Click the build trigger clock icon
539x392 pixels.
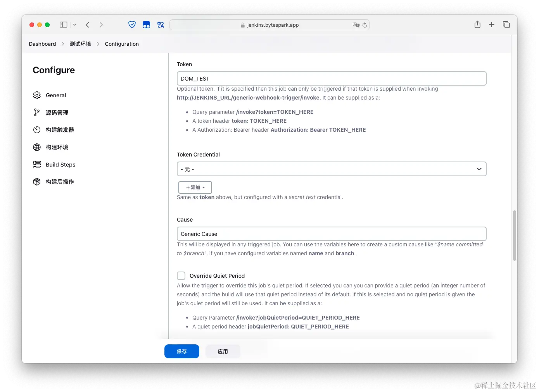click(37, 130)
